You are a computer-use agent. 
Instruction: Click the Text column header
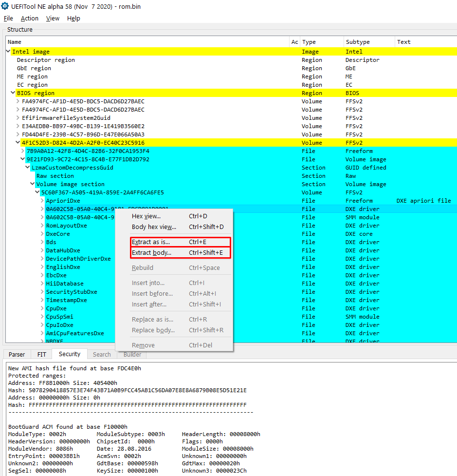click(x=426, y=42)
